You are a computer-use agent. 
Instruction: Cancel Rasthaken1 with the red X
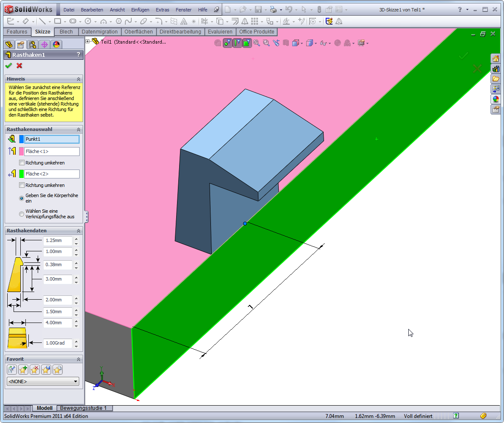click(19, 66)
